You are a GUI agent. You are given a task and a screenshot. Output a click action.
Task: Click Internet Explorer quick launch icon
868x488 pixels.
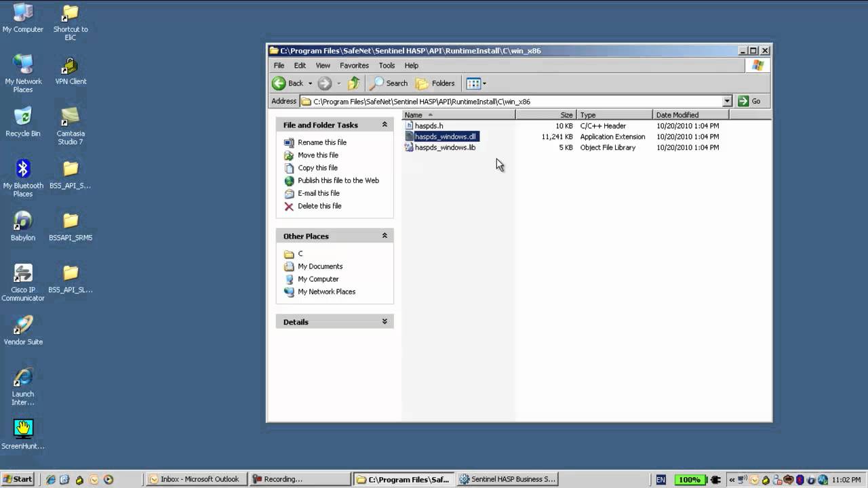click(50, 480)
